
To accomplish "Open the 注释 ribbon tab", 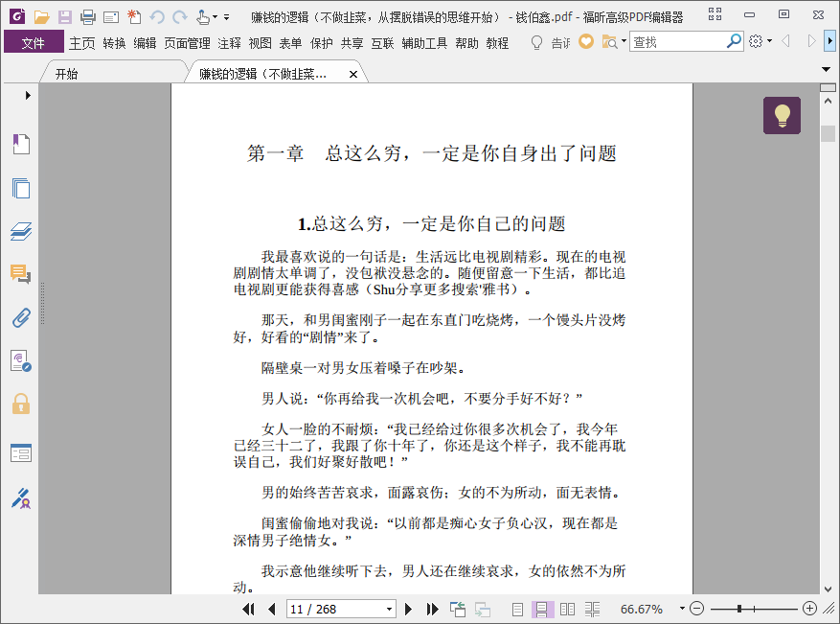I will tap(229, 43).
